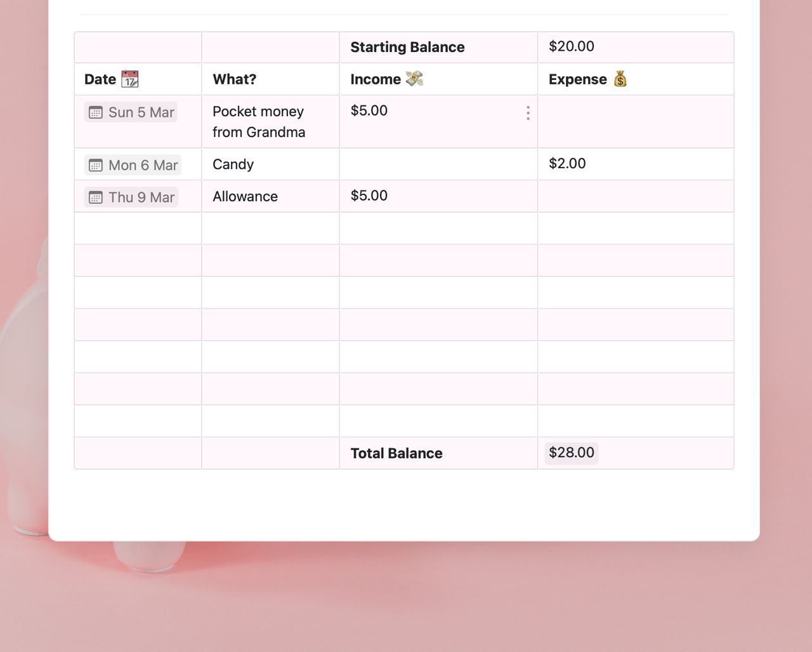Click the Total Balance label
The image size is (812, 652).
point(396,453)
